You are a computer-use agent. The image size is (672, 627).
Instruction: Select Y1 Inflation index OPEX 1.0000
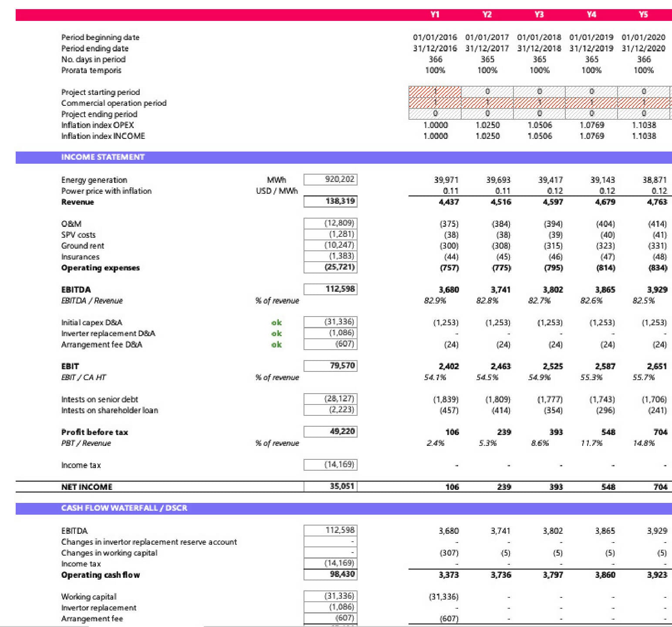click(x=435, y=125)
